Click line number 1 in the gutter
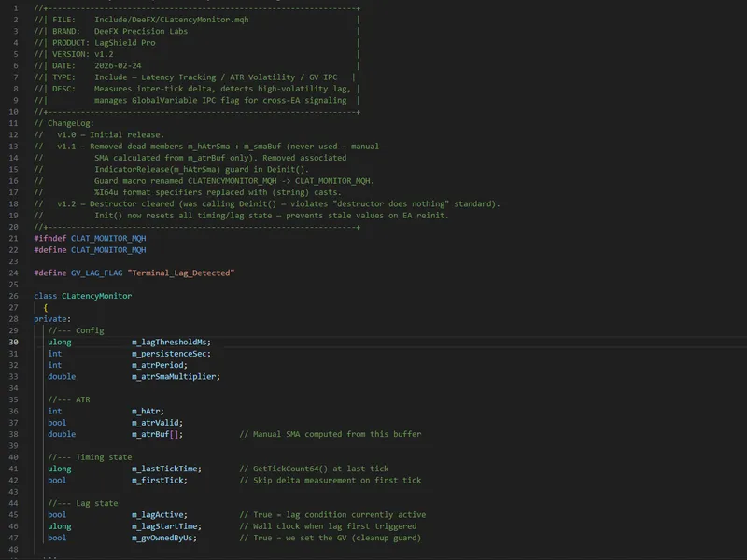This screenshot has height=560, width=747. (x=16, y=8)
